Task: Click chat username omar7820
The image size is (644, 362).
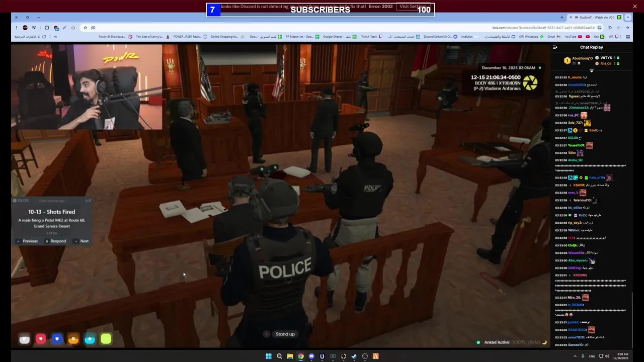Action: pyautogui.click(x=577, y=337)
